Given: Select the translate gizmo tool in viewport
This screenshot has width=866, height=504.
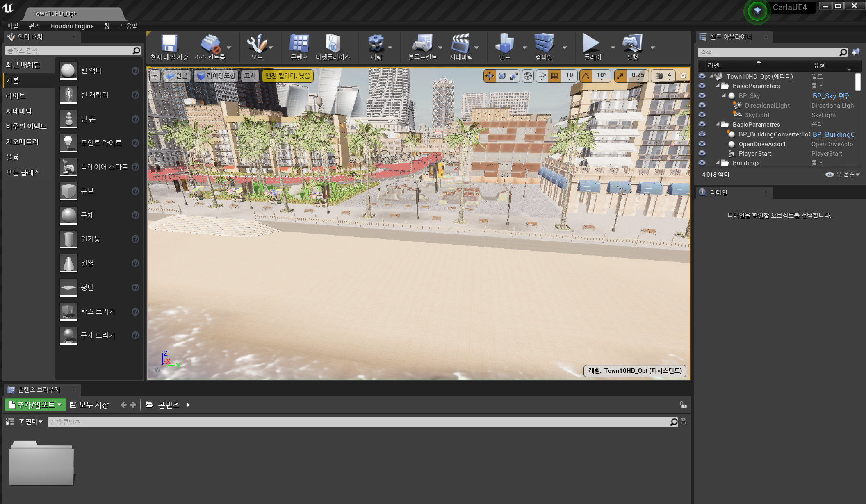Looking at the screenshot, I should coord(490,76).
